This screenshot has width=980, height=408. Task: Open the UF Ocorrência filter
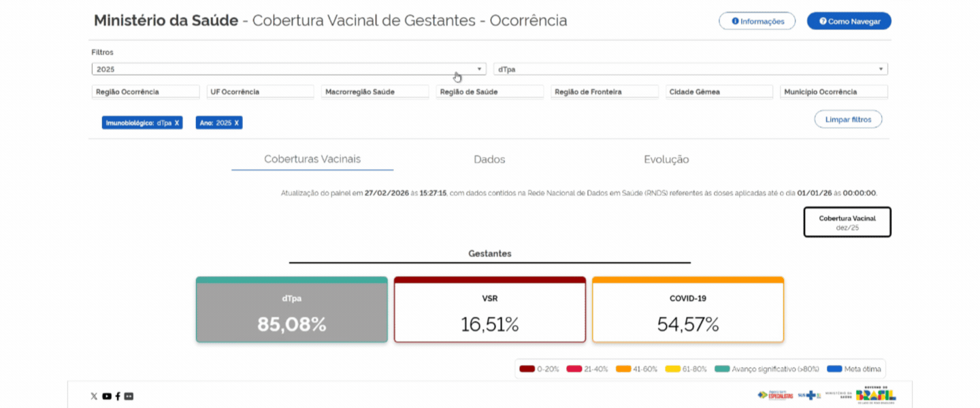260,92
